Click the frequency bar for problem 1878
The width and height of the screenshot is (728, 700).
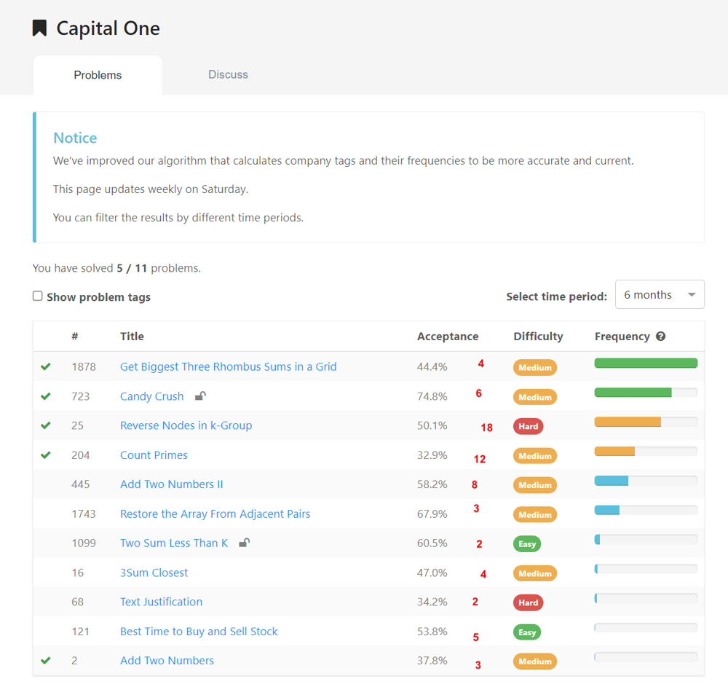[646, 363]
